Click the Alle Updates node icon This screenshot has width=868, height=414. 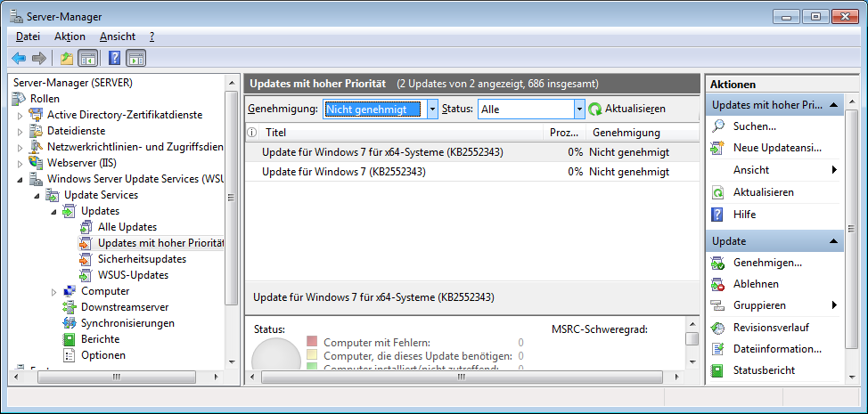(x=87, y=227)
